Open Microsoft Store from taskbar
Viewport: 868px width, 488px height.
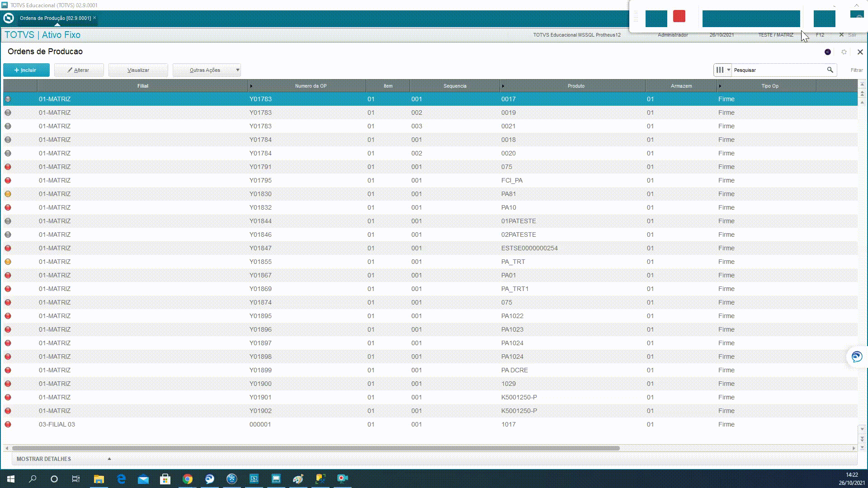point(165,479)
